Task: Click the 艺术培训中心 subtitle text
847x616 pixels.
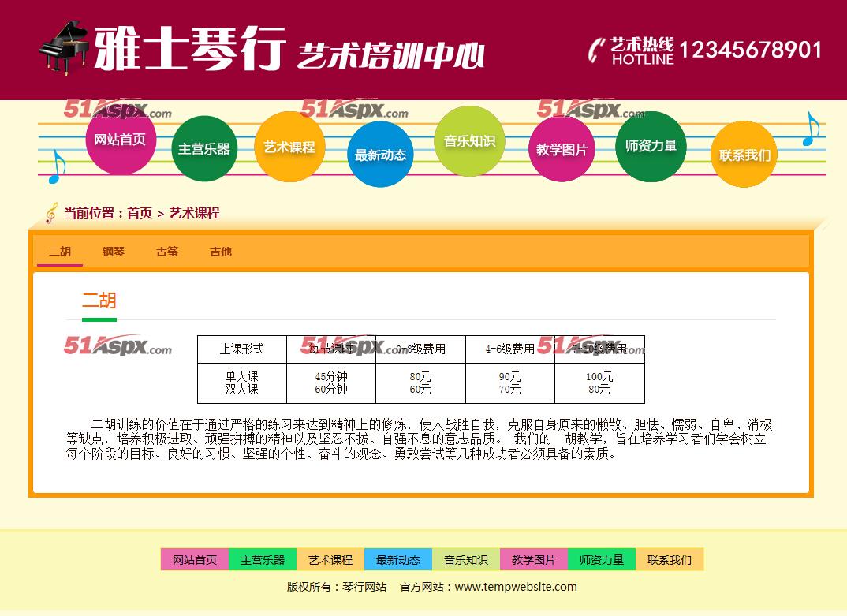Action: click(390, 56)
